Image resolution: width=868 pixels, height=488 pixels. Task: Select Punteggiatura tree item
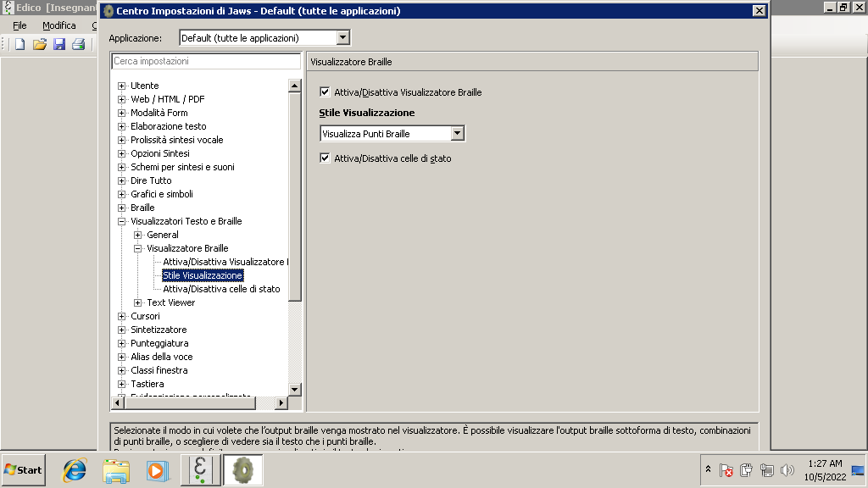159,343
